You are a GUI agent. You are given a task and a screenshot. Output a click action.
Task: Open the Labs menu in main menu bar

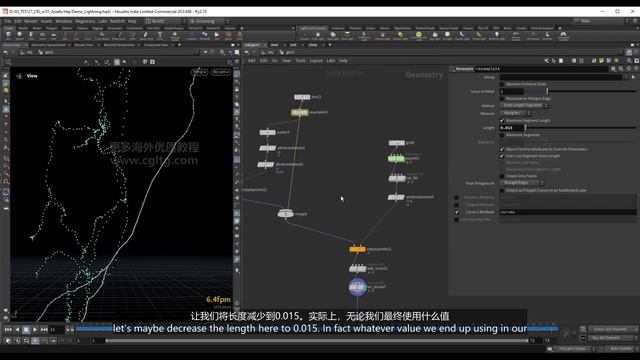(102, 21)
